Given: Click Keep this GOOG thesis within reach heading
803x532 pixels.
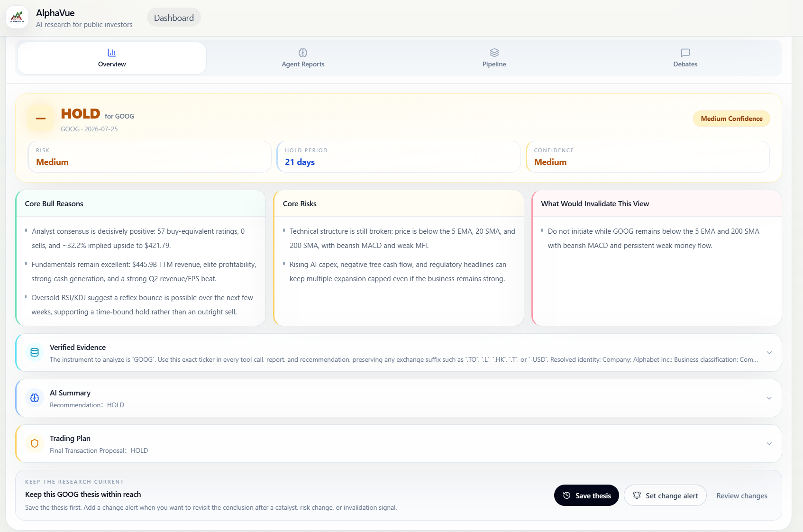Looking at the screenshot, I should (x=83, y=495).
